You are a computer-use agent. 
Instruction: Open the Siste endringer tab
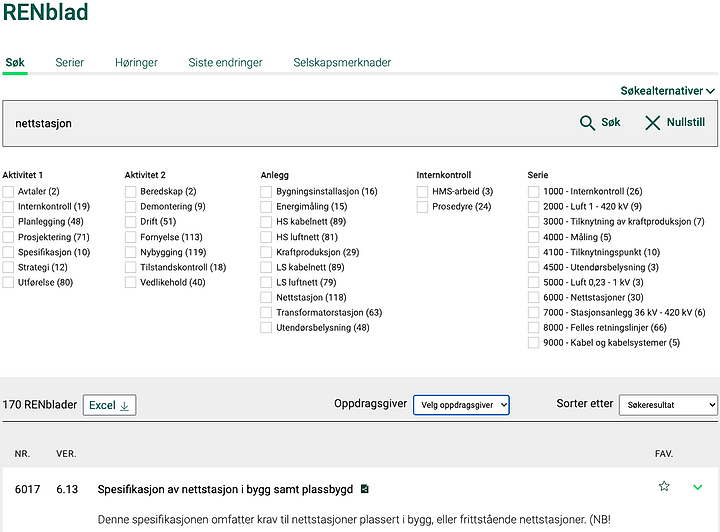[x=225, y=62]
